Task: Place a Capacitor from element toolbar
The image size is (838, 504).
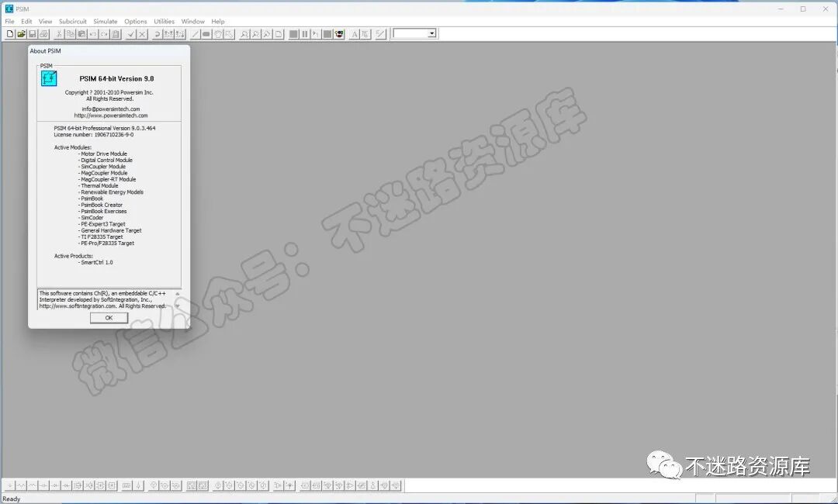Action: (x=43, y=485)
